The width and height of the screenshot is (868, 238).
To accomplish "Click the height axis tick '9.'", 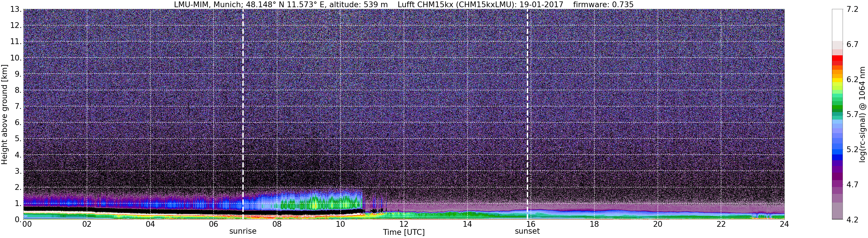I will [18, 74].
